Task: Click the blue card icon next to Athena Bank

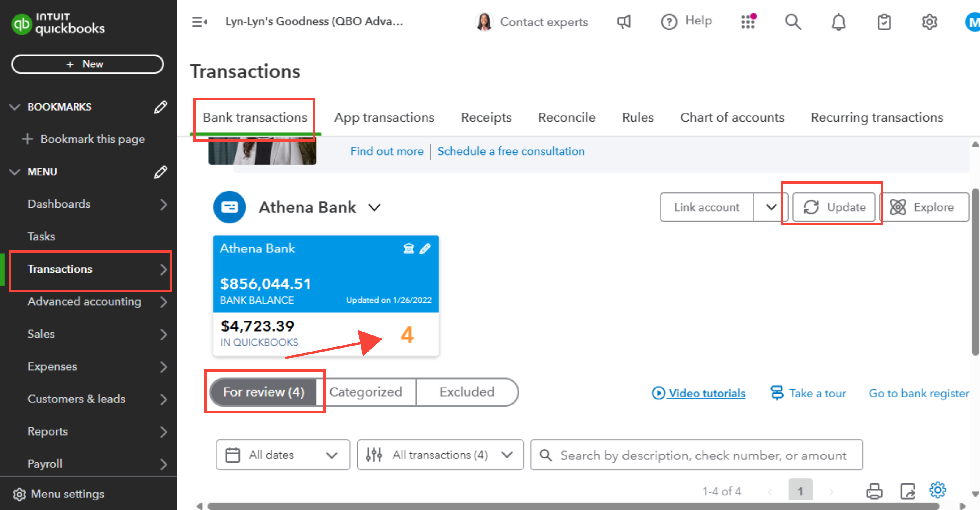Action: (230, 207)
